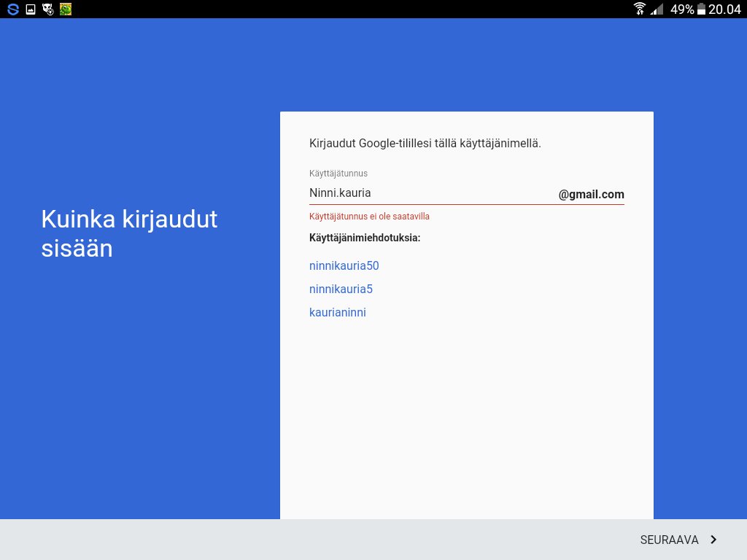Tap the 49% battery percentage text
Screen dimensions: 747x560
(682, 9)
